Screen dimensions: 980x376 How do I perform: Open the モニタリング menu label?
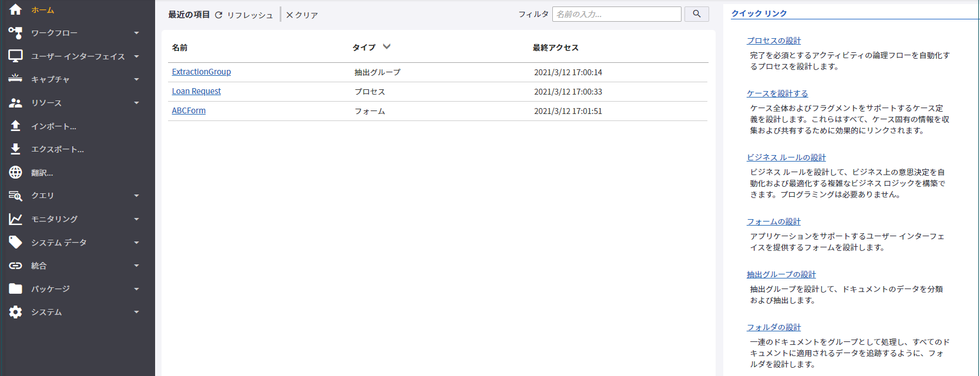54,219
